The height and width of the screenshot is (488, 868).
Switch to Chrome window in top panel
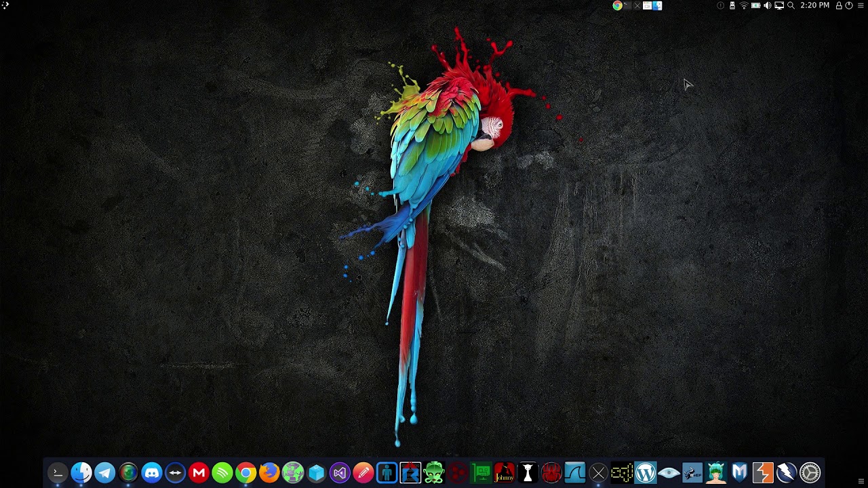tap(617, 5)
